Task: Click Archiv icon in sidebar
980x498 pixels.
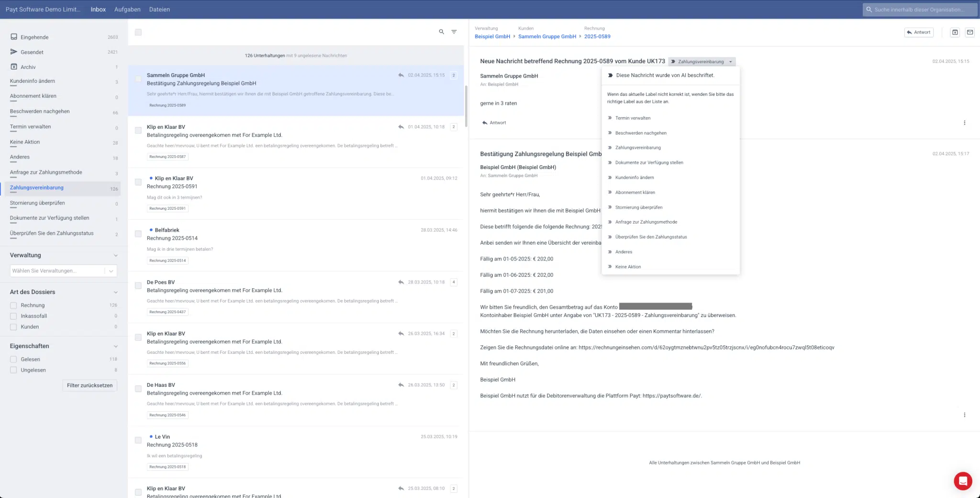Action: tap(14, 67)
